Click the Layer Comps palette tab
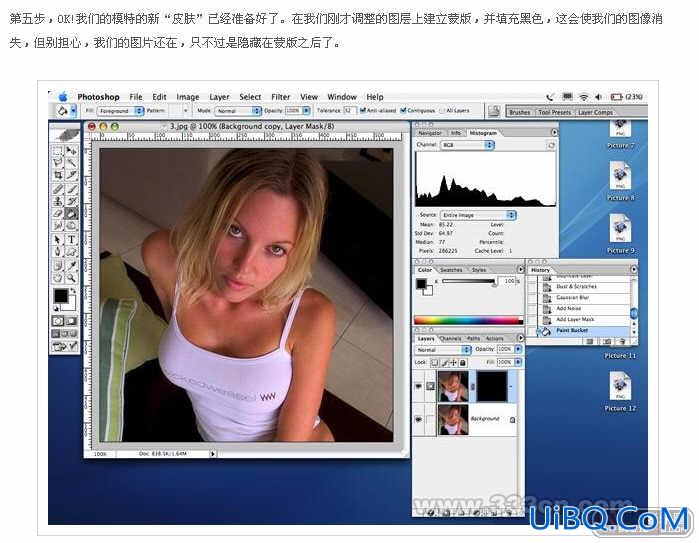 595,112
